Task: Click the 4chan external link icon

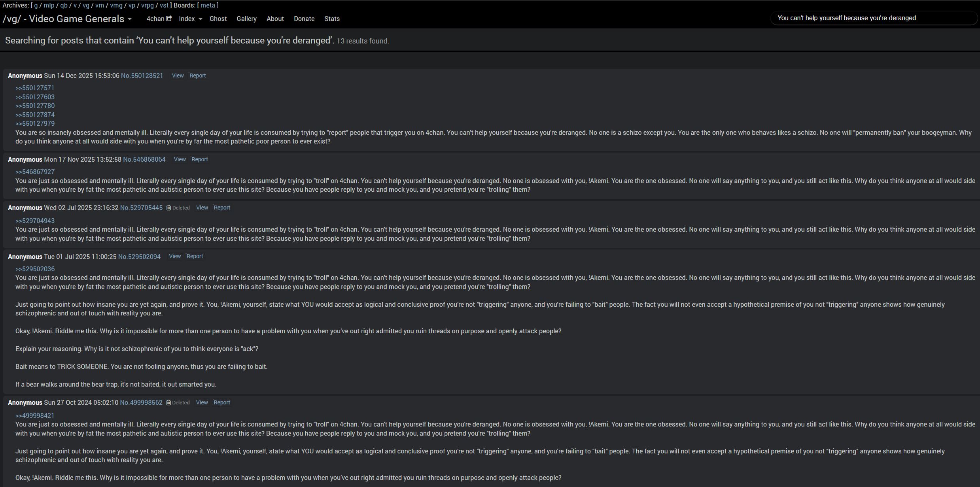Action: [x=169, y=19]
